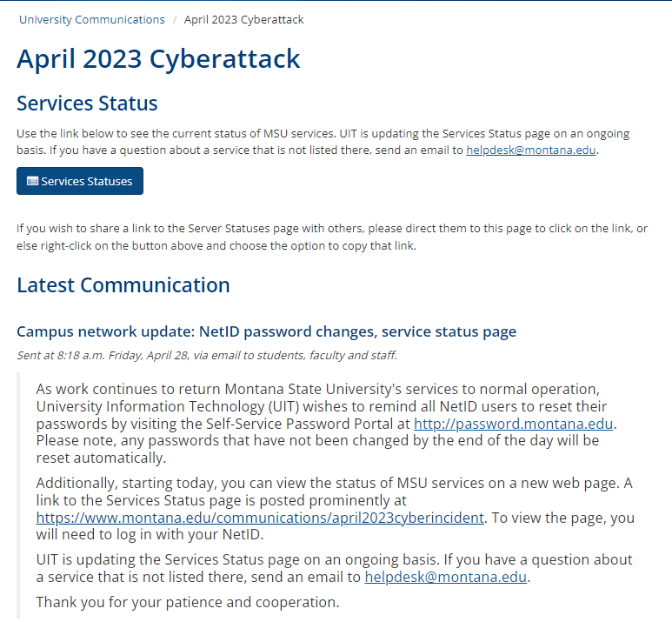Open helpdesk@montana.edu link in Services Status section
The height and width of the screenshot is (622, 672).
click(x=530, y=150)
